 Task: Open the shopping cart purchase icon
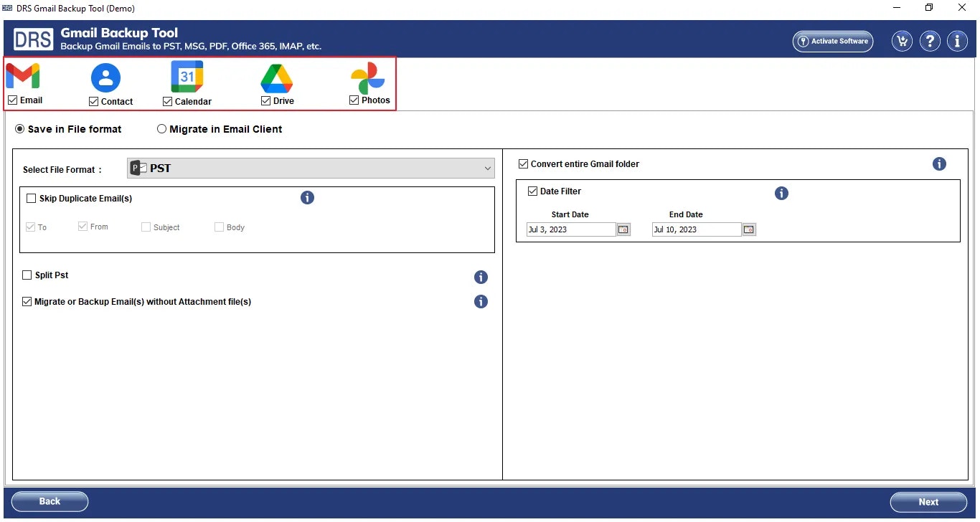tap(902, 41)
